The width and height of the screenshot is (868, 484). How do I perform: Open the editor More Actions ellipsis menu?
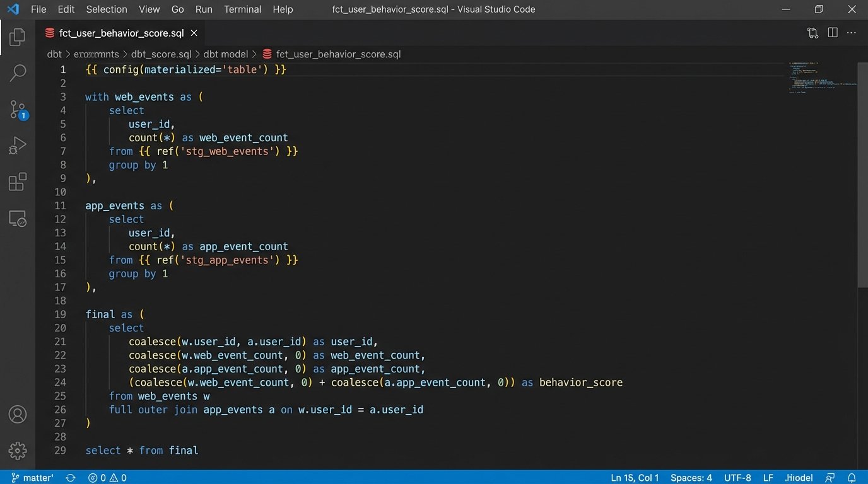pos(852,33)
